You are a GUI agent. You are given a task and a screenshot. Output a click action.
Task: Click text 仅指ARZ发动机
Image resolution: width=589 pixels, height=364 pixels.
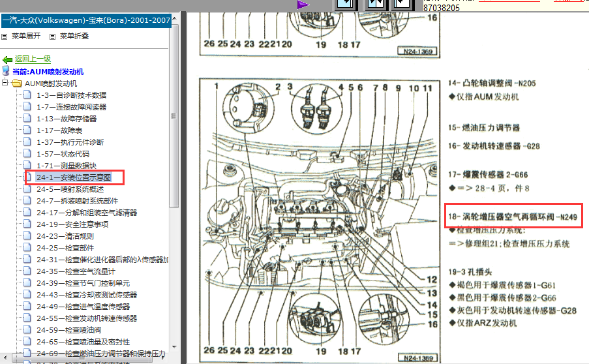[487, 323]
